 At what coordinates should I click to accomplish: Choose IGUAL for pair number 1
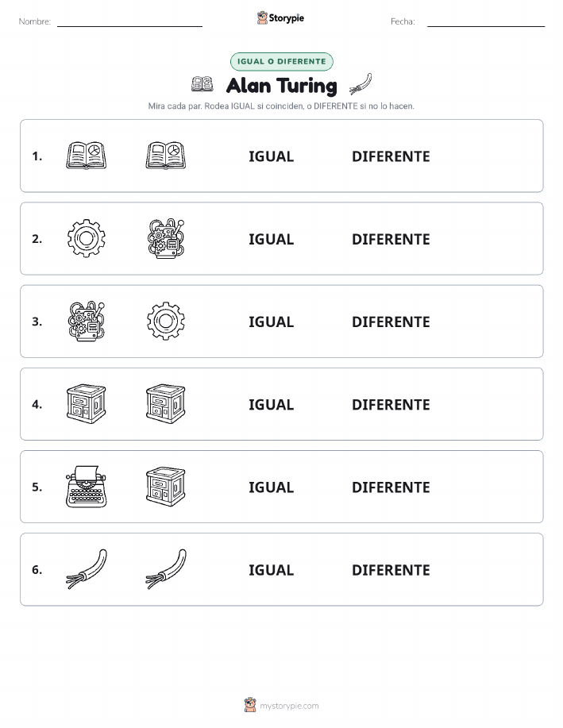click(x=272, y=156)
